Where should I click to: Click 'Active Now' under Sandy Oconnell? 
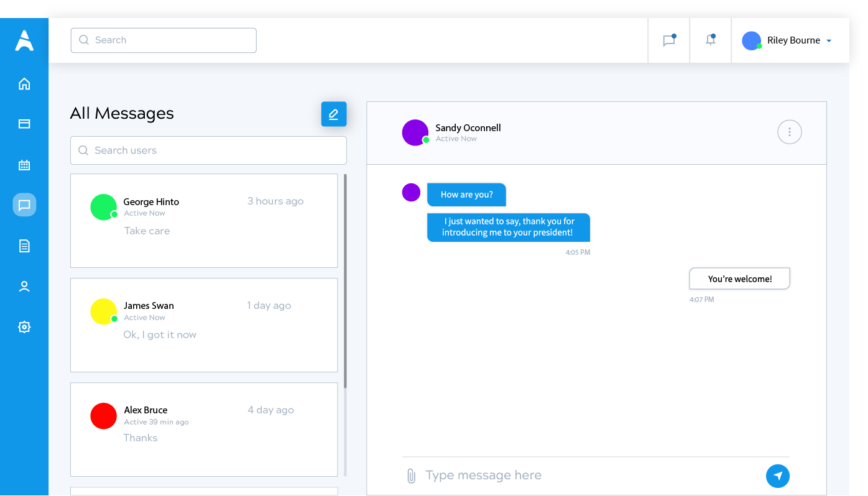[x=456, y=139]
